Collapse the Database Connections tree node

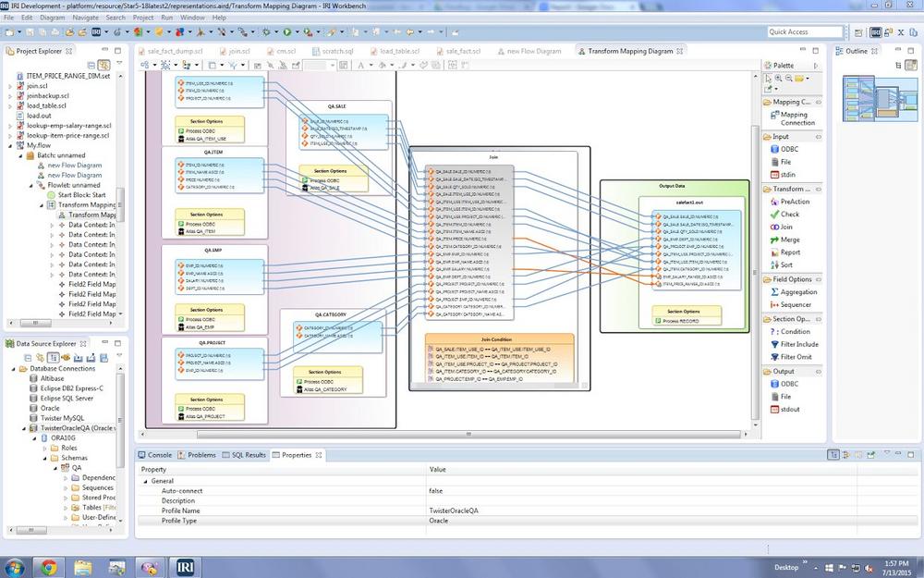point(11,368)
